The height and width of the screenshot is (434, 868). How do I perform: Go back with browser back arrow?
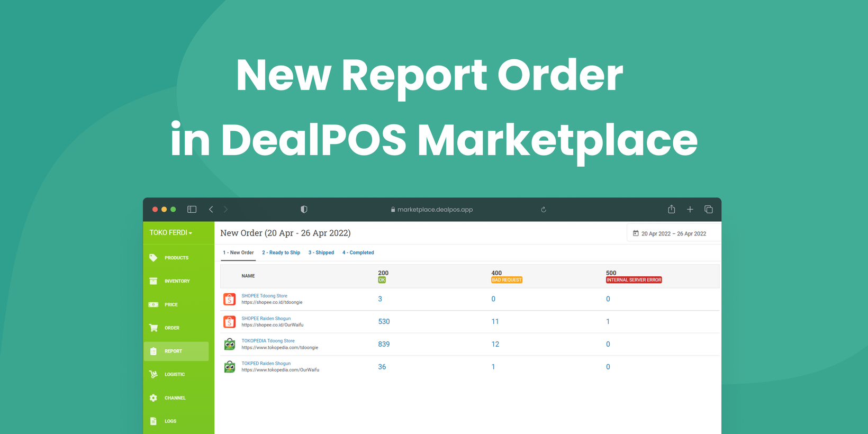(211, 210)
